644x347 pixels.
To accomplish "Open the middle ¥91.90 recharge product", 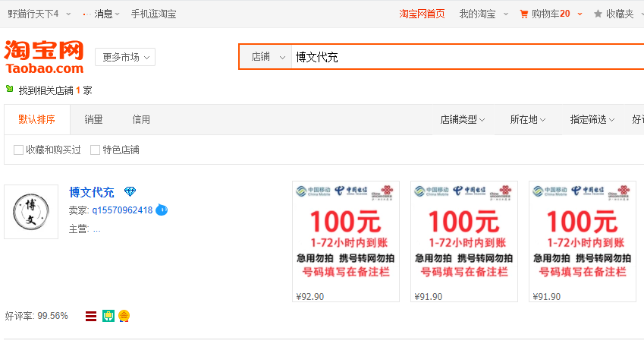I will (464, 241).
